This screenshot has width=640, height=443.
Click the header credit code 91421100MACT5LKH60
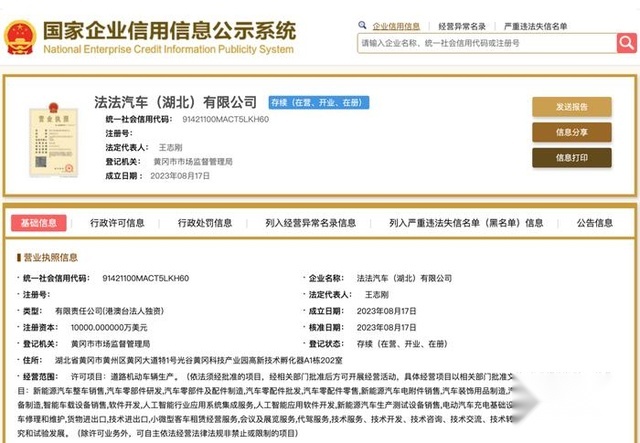click(x=225, y=119)
